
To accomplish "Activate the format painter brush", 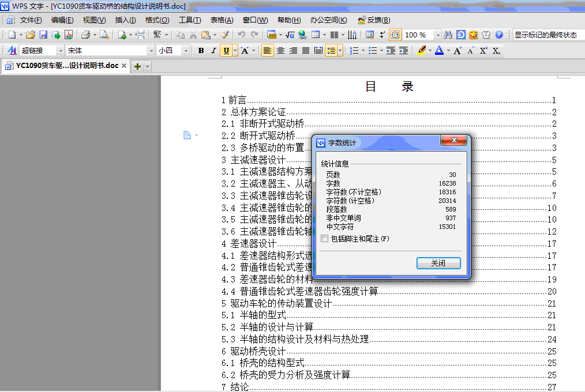I will pyautogui.click(x=224, y=35).
